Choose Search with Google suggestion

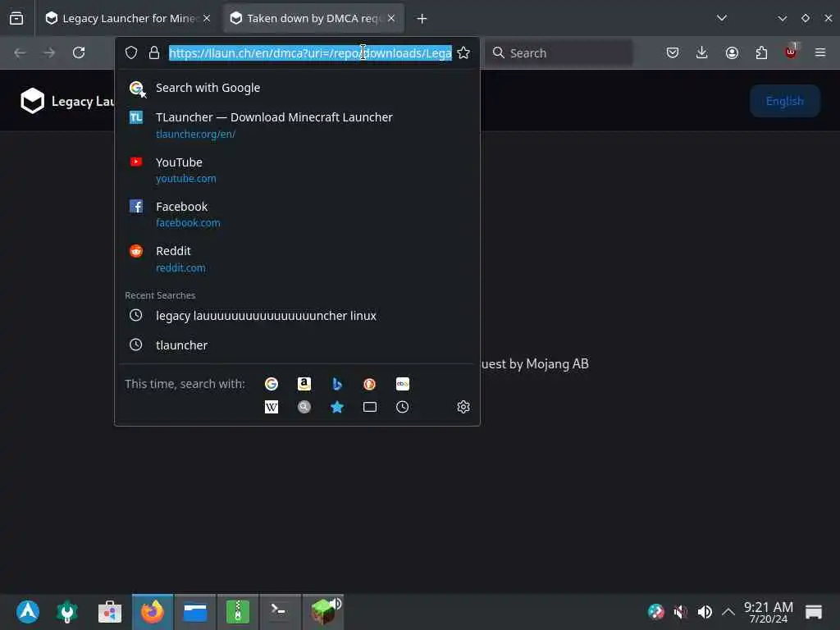[297, 88]
